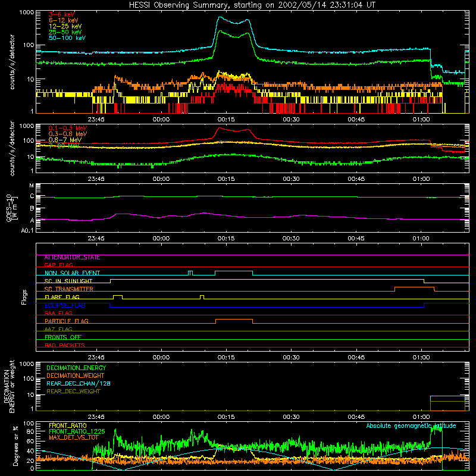The height and width of the screenshot is (476, 476).
Task: Click the cyan peak of 50-100 keV curve
Action: tap(220, 18)
